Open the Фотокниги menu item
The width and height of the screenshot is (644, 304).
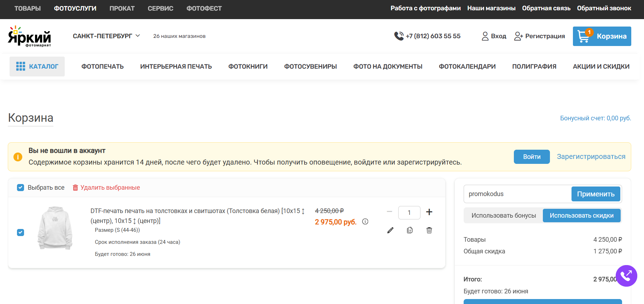pos(248,67)
